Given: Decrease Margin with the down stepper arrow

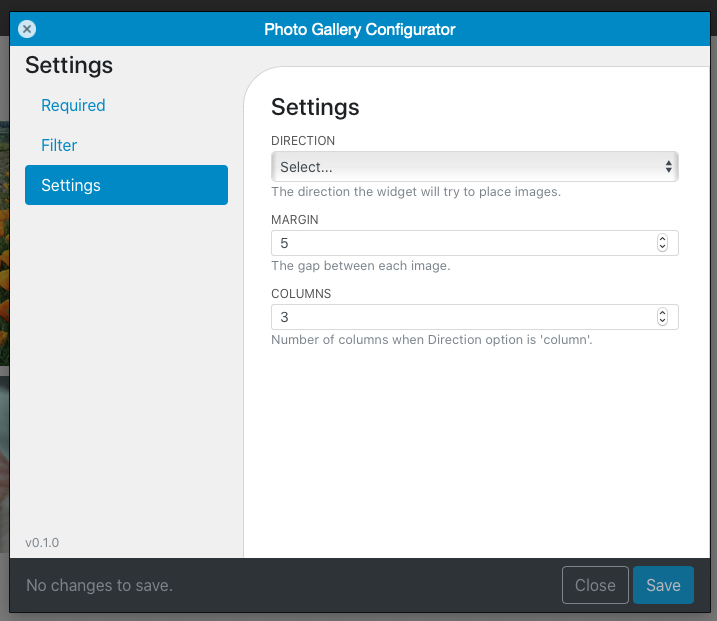Looking at the screenshot, I should pos(662,247).
